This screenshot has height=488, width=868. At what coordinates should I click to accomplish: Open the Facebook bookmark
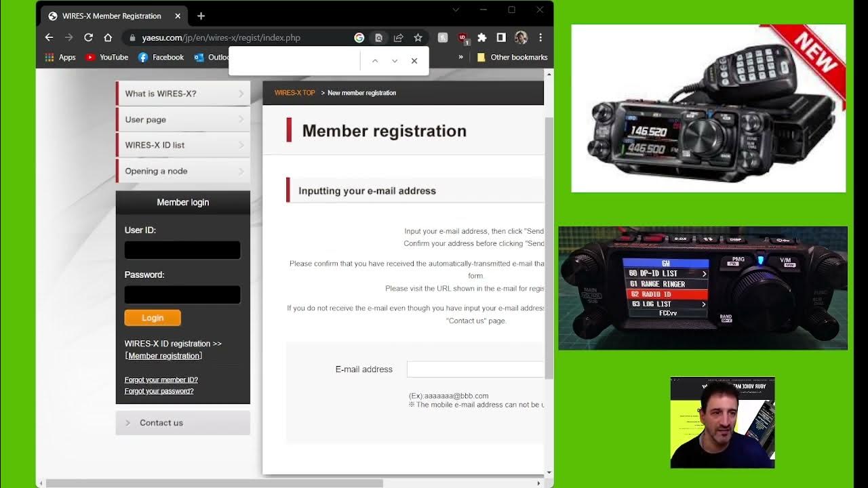coord(161,58)
